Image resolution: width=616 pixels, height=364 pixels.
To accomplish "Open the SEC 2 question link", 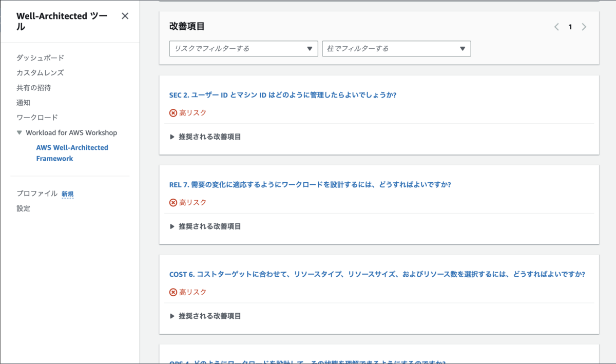I will click(x=283, y=95).
